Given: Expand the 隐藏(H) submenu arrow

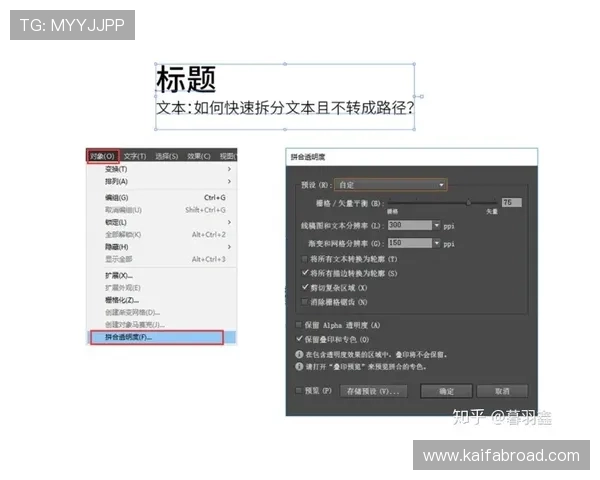Looking at the screenshot, I should tap(229, 247).
